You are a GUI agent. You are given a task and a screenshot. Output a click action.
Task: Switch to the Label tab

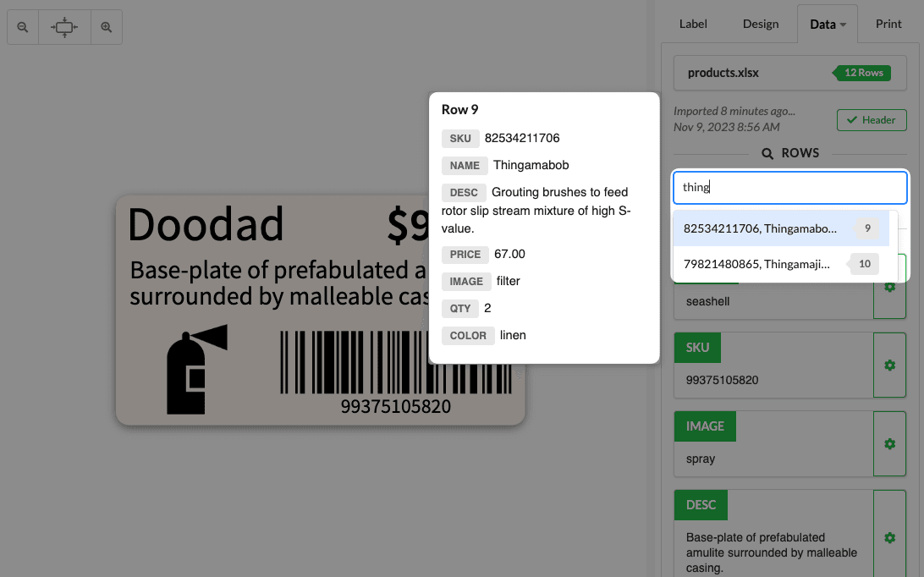click(x=693, y=25)
